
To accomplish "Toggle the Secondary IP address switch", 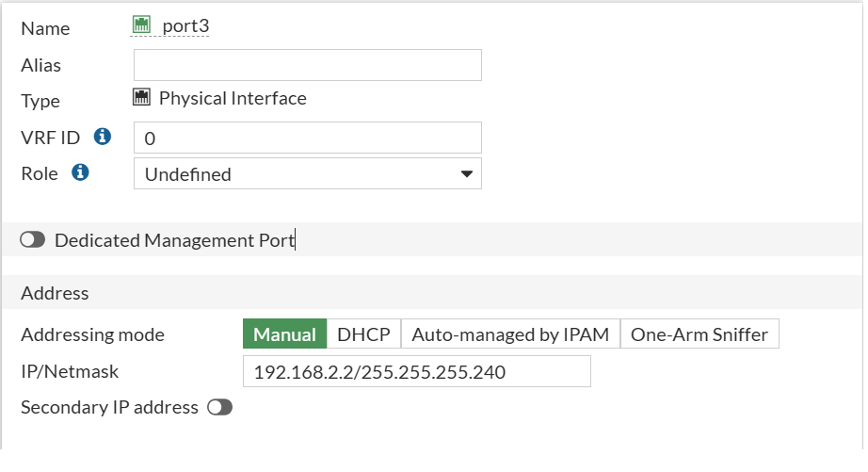I will pyautogui.click(x=219, y=407).
